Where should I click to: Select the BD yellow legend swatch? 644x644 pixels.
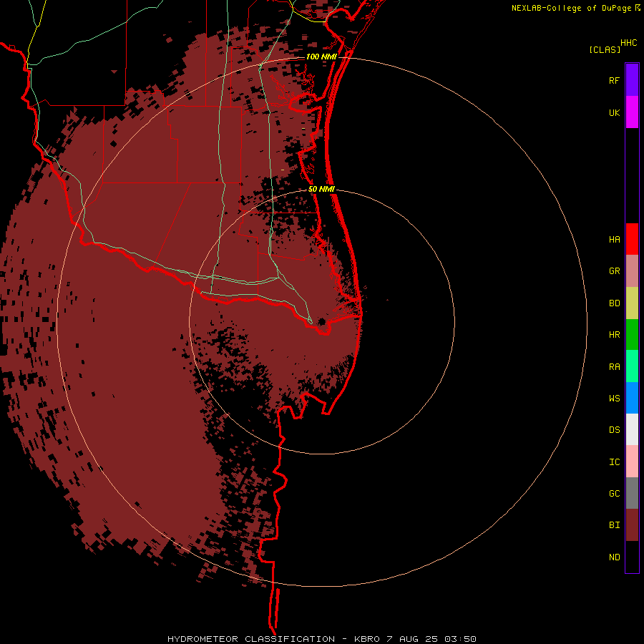(x=632, y=303)
